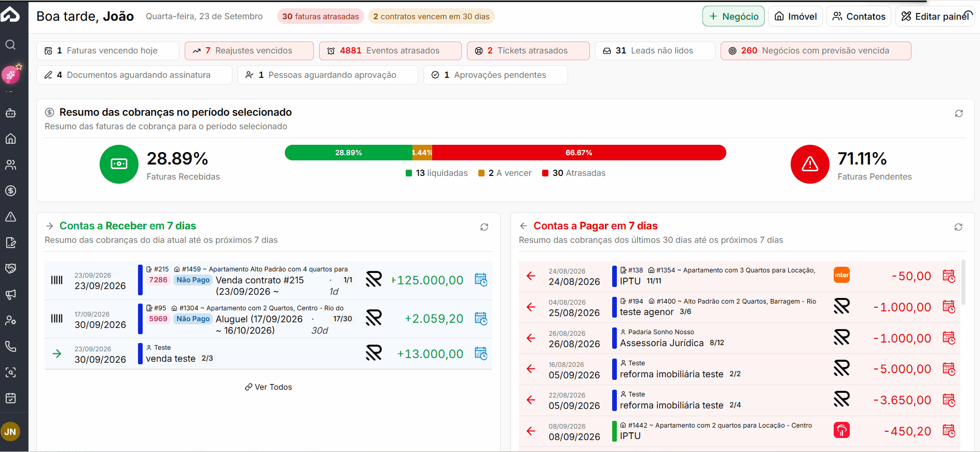Screen dimensions: 980x452
Task: Open the Contatos button
Action: tap(859, 16)
